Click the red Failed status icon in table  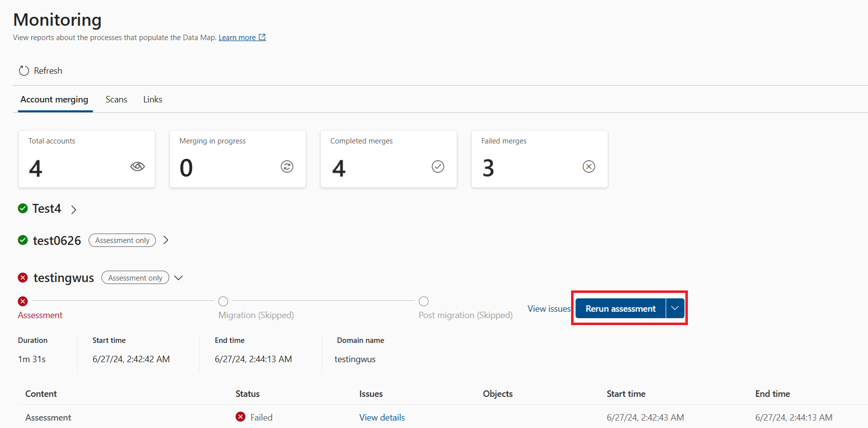coord(241,417)
